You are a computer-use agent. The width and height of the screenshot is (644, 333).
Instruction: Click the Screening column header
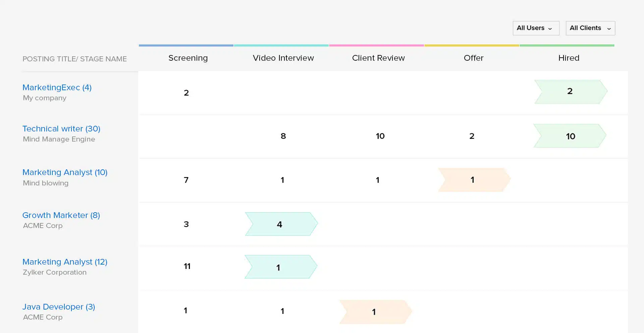[x=188, y=58]
